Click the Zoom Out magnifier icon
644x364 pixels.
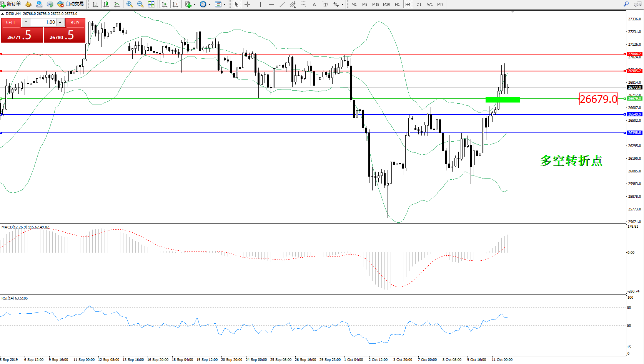coord(140,4)
